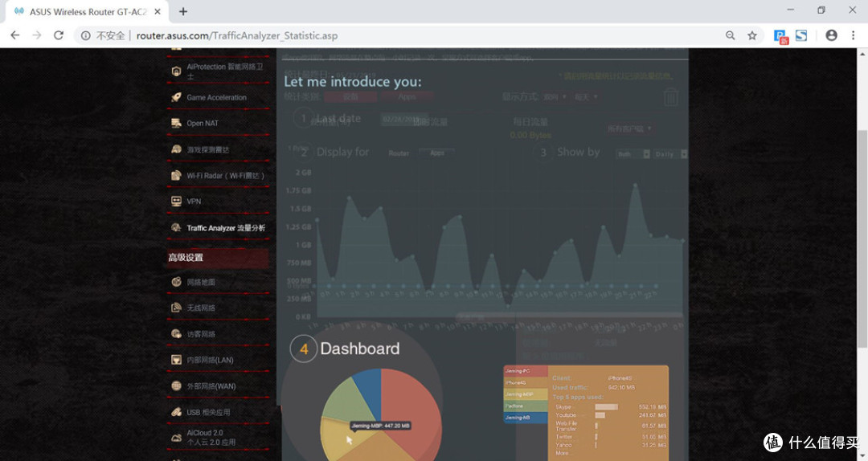Open the 无线网络 wireless settings entry
Image resolution: width=868 pixels, height=461 pixels.
[218, 308]
